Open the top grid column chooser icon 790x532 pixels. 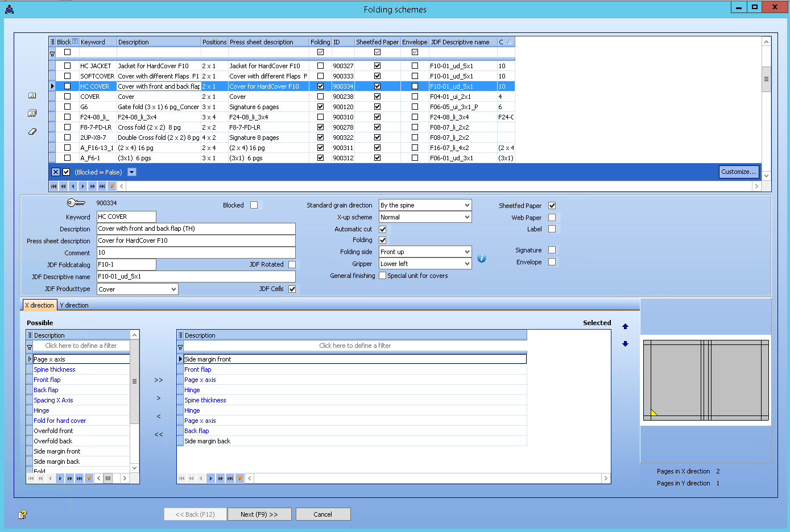click(x=52, y=42)
